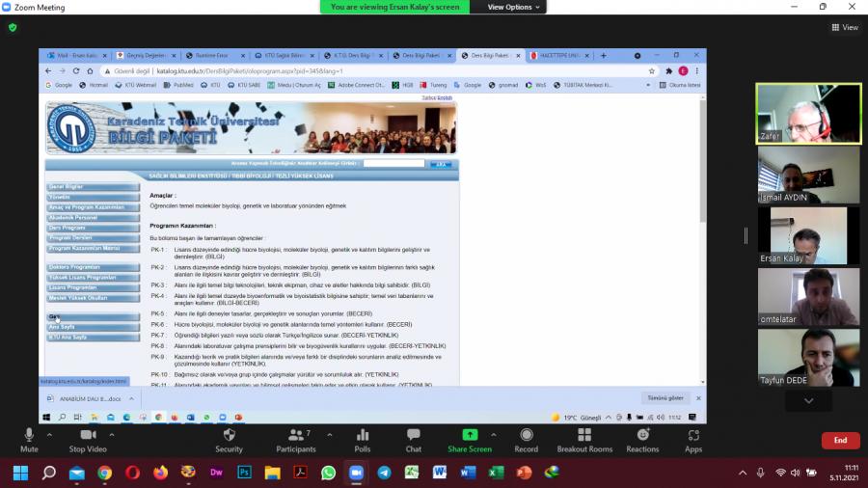Click the green encryption shield icon
The image size is (868, 488).
pyautogui.click(x=13, y=27)
